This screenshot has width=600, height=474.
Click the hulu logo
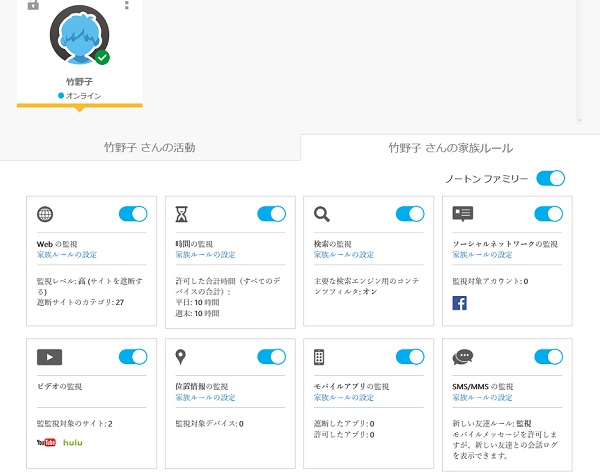pyautogui.click(x=73, y=443)
